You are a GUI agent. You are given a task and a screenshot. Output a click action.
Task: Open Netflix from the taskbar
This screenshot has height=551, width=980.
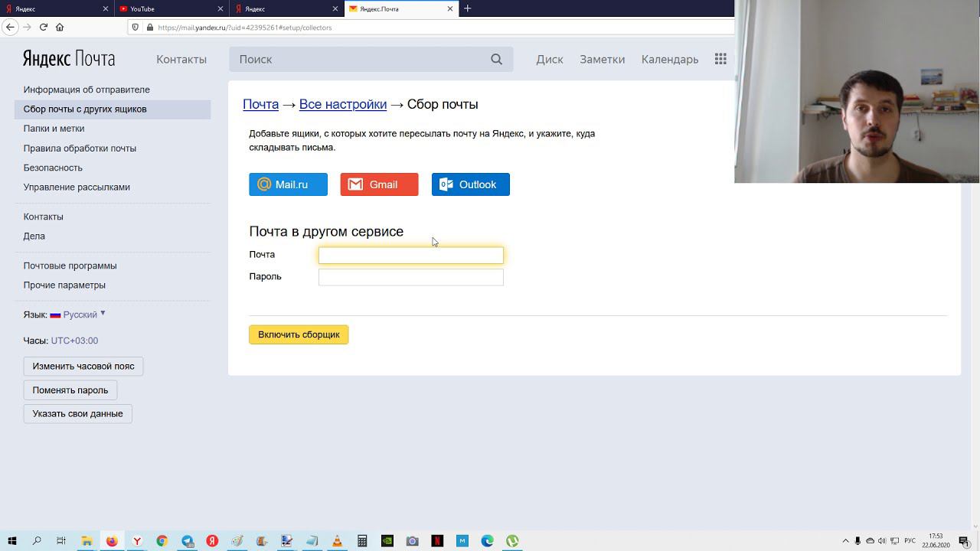(x=437, y=541)
